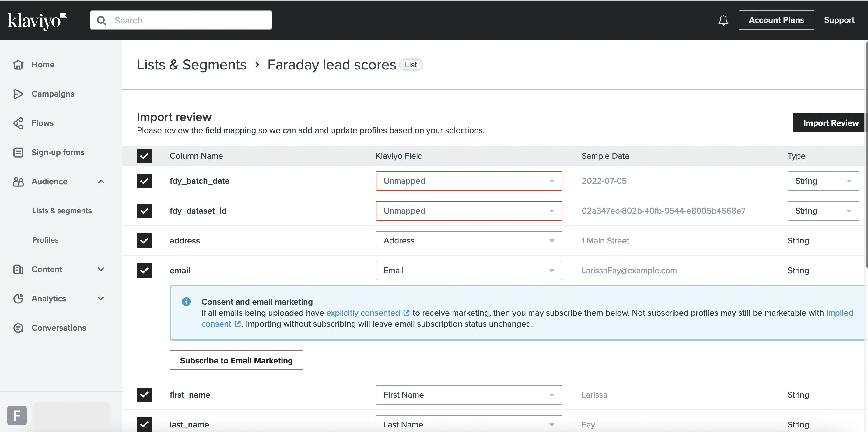Click into the Search input field

(181, 20)
